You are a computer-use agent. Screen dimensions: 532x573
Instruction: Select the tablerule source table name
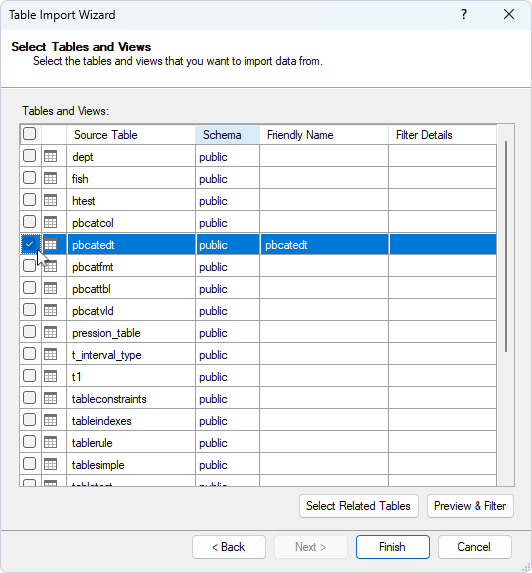[x=92, y=443]
